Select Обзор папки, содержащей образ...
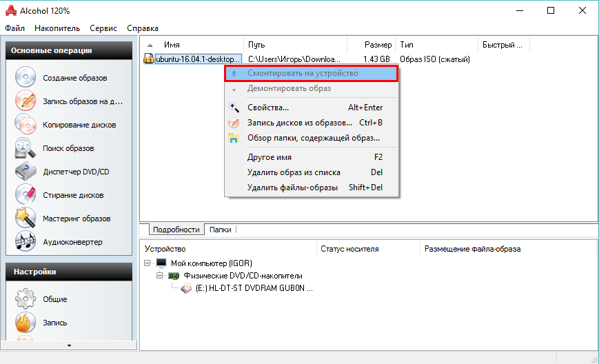Viewport: 599px width, 364px height. [312, 138]
